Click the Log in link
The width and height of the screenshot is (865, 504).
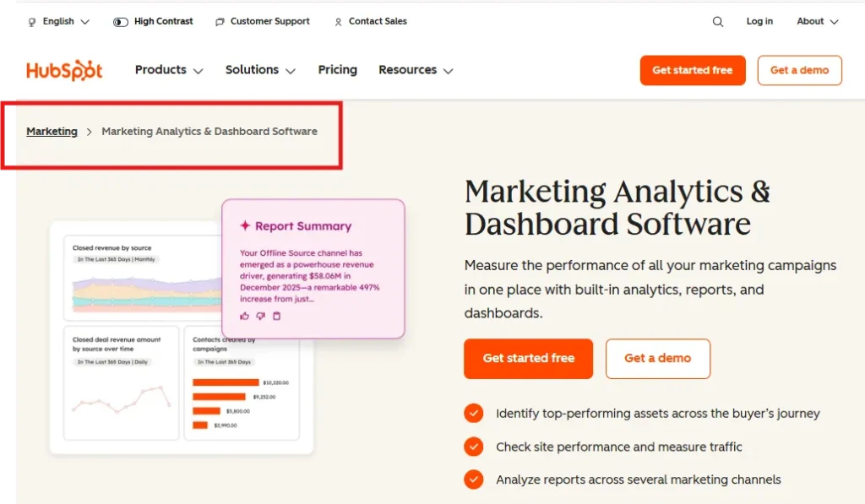[759, 21]
